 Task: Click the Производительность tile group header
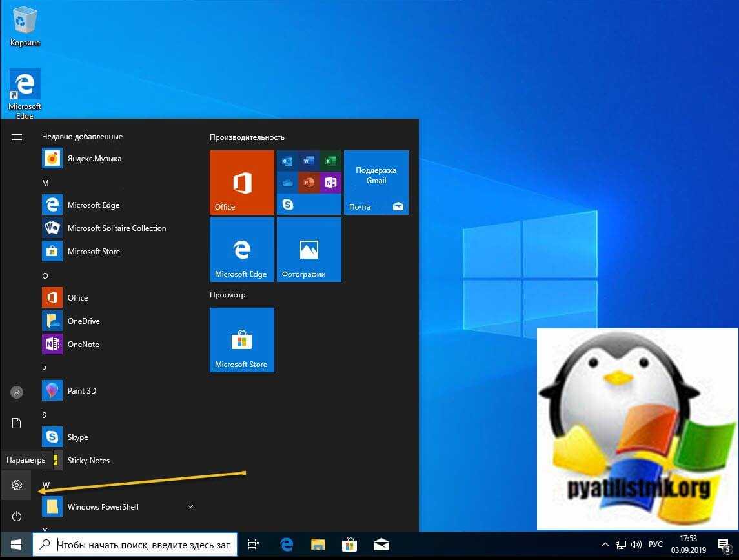point(247,137)
